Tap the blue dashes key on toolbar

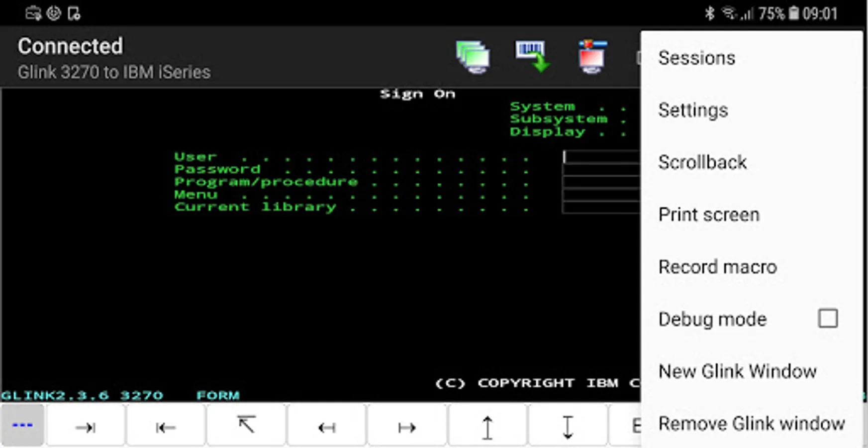click(22, 426)
